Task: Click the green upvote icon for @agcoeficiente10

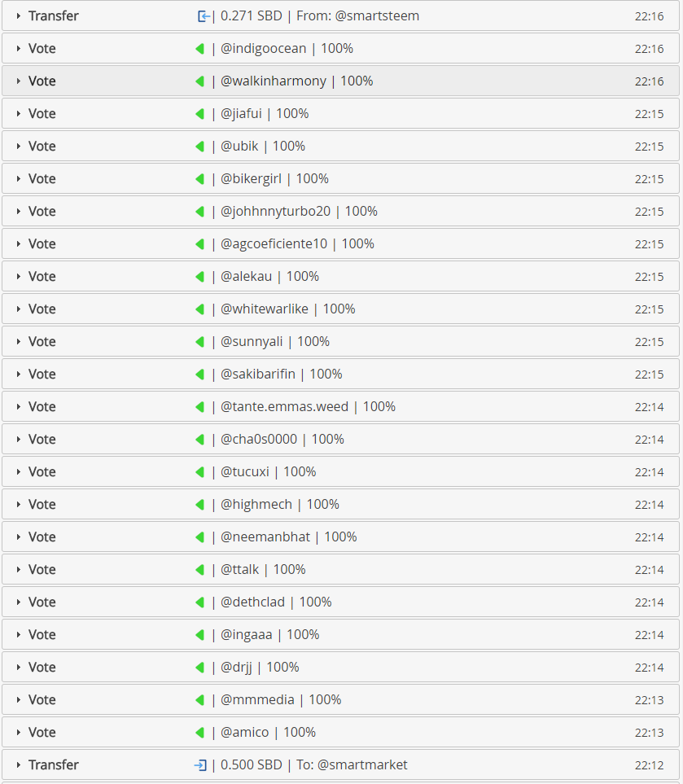Action: [200, 243]
